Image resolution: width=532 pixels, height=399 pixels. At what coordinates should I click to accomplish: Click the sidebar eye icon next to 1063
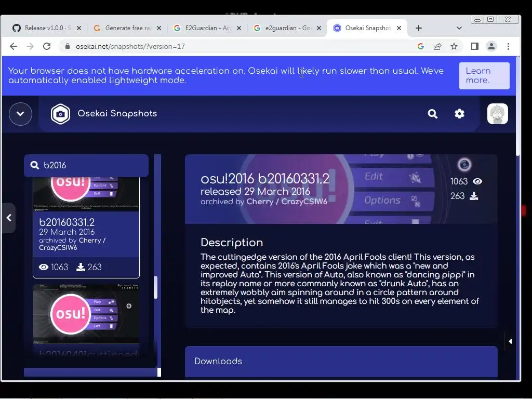[x=44, y=268]
